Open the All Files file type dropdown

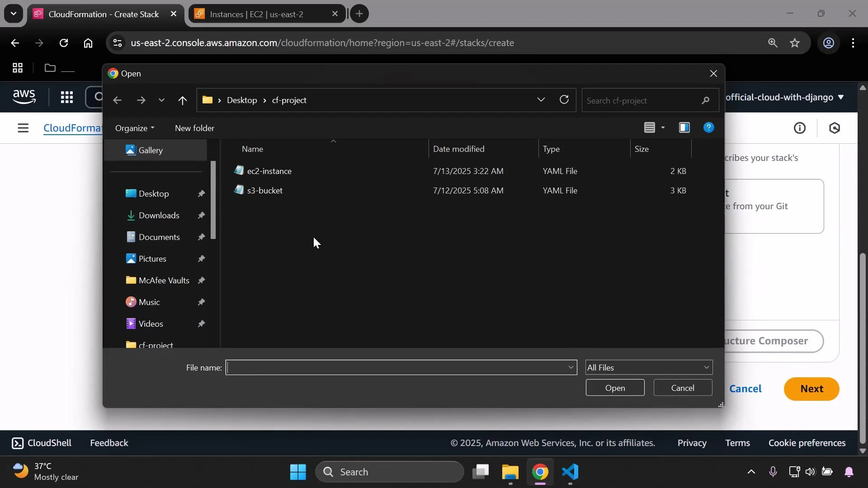point(648,367)
